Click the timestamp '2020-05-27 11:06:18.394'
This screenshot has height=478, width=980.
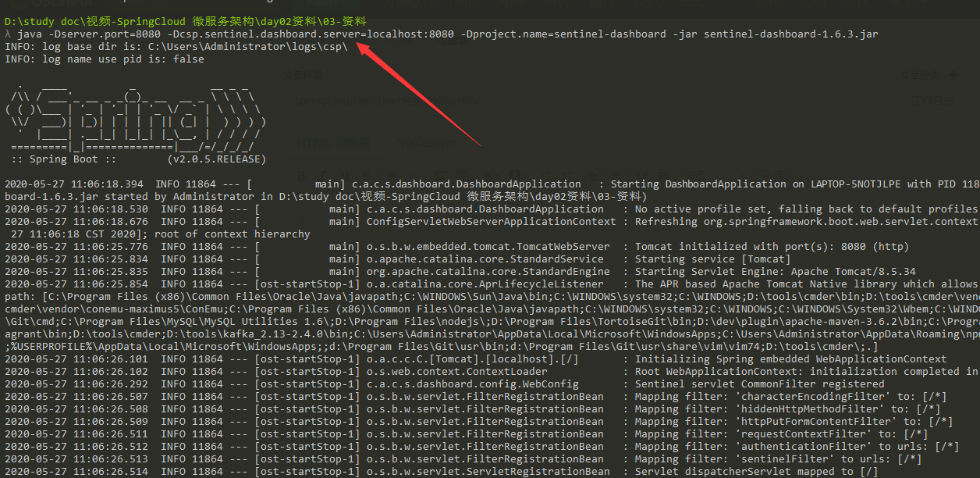pyautogui.click(x=74, y=184)
